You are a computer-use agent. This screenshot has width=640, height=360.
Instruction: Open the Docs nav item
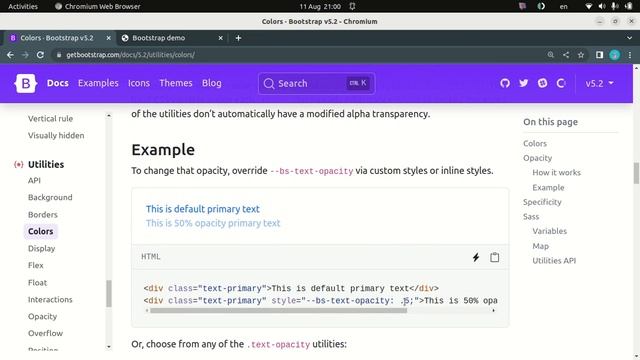pos(58,83)
